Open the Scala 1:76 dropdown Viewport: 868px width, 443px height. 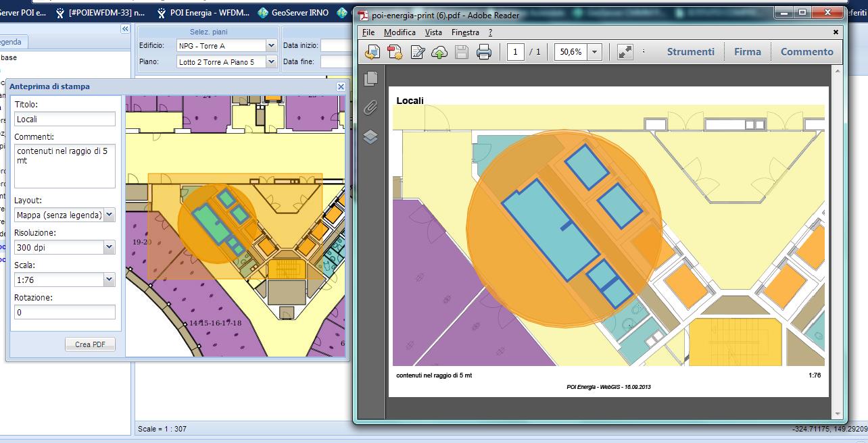(x=110, y=280)
